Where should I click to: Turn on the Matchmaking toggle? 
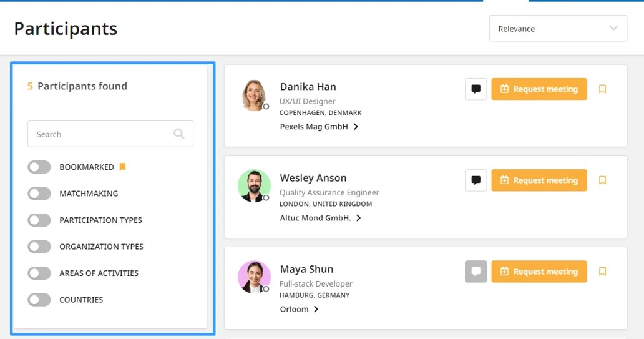[39, 194]
